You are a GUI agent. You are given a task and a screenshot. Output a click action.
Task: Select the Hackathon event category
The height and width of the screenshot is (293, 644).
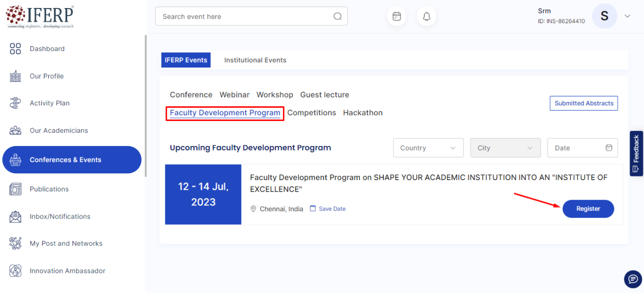(x=363, y=113)
